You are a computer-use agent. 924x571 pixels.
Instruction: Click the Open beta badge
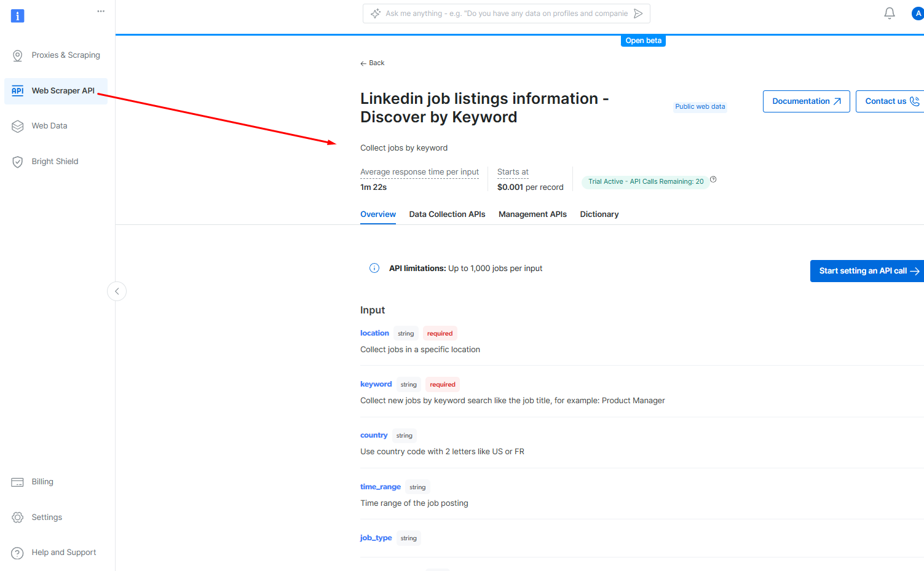click(x=644, y=41)
